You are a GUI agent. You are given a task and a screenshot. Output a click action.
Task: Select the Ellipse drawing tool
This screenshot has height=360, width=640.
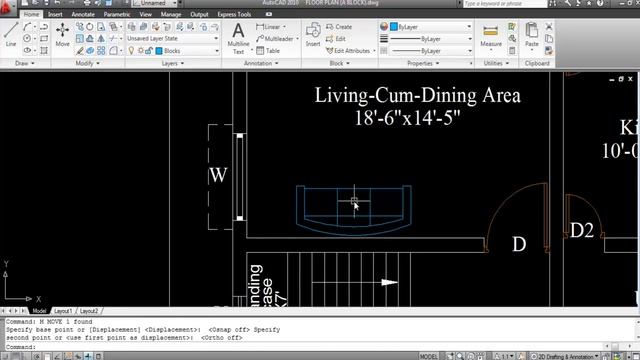point(27,51)
